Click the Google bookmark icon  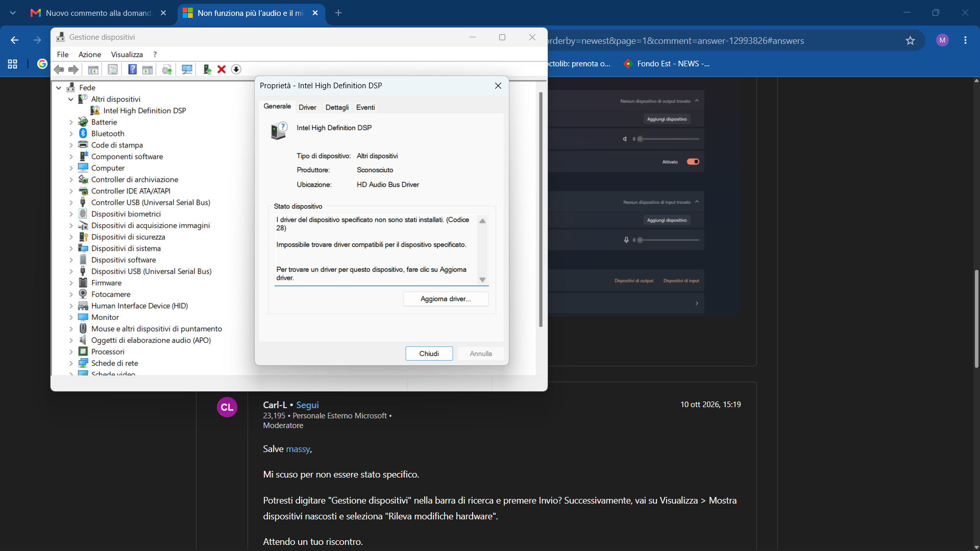coord(42,64)
